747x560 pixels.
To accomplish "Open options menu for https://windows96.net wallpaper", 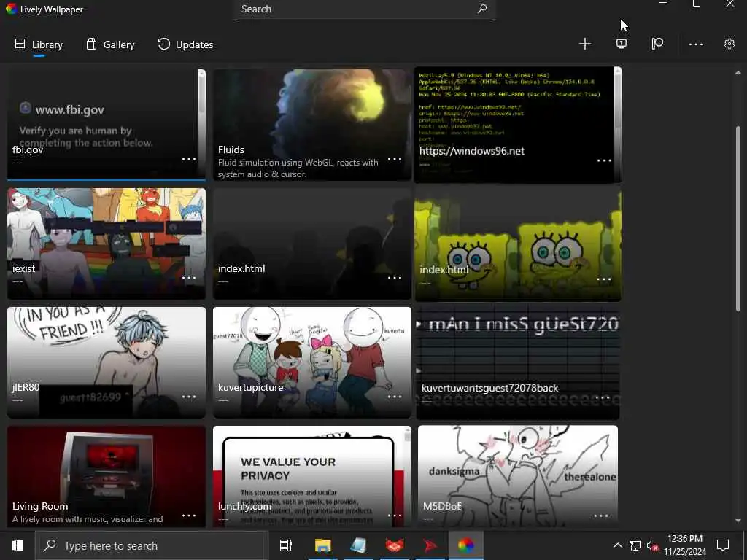I will [604, 160].
